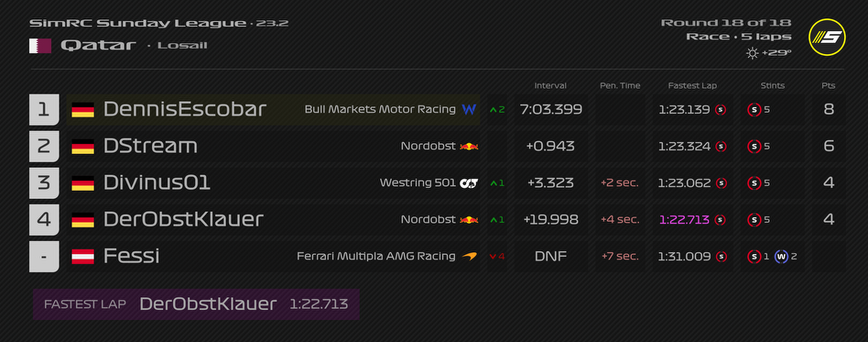The height and width of the screenshot is (342, 868).
Task: Click the position 1 badge
Action: pyautogui.click(x=44, y=110)
